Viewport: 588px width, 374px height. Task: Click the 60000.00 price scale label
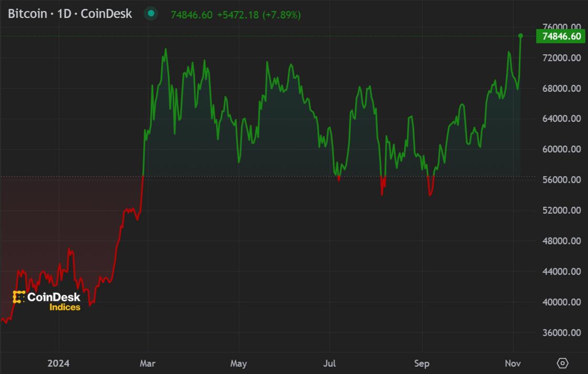pyautogui.click(x=561, y=149)
